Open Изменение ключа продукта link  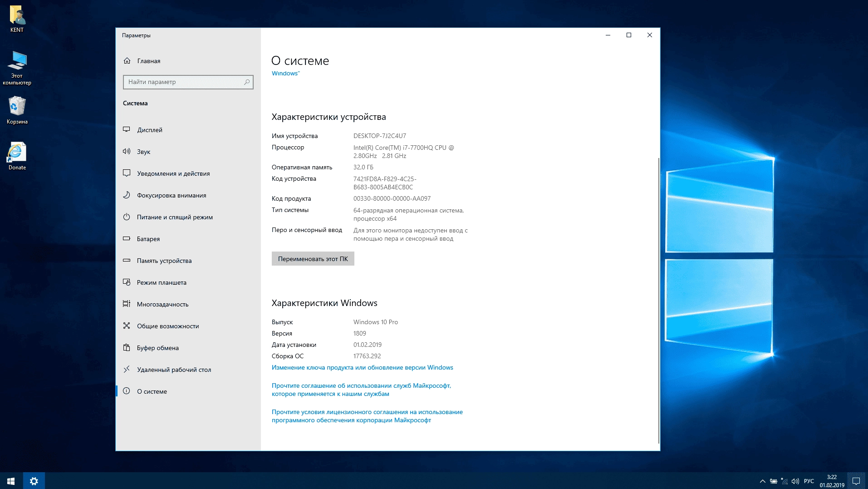pos(362,368)
